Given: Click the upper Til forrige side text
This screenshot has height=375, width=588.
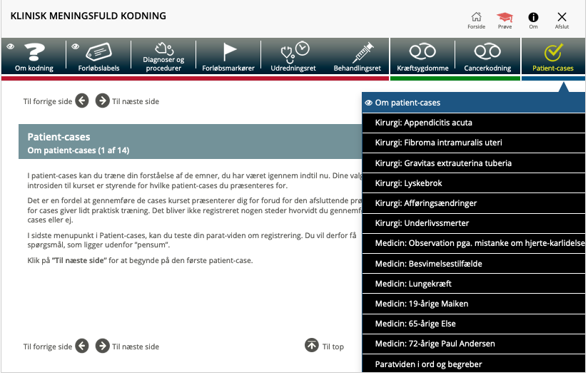Looking at the screenshot, I should 48,101.
